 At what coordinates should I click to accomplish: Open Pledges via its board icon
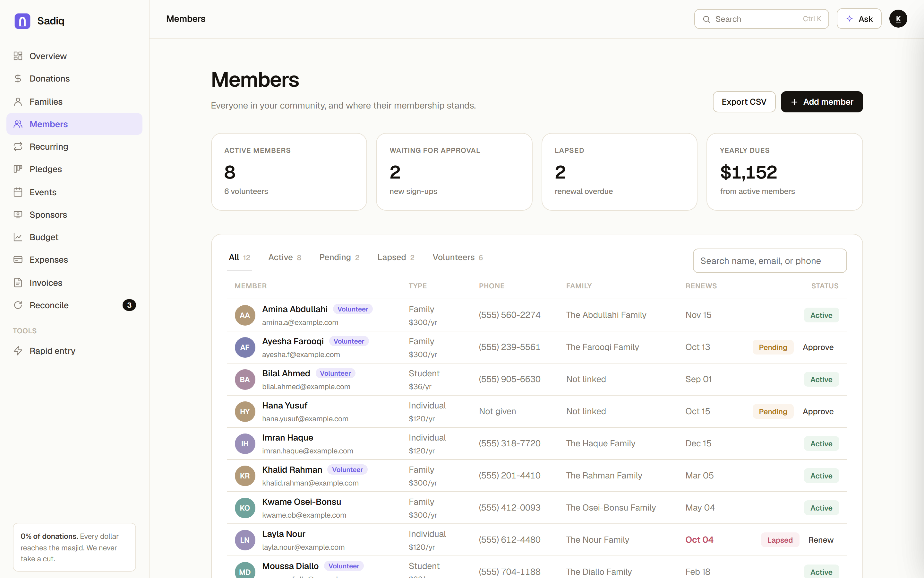pyautogui.click(x=18, y=169)
